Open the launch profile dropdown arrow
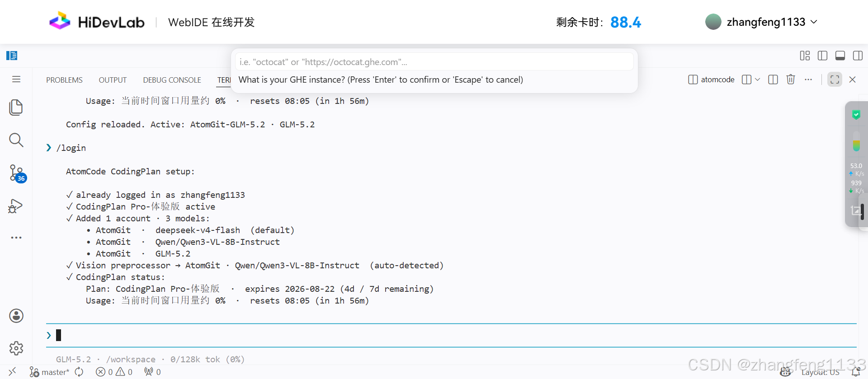 pos(758,80)
